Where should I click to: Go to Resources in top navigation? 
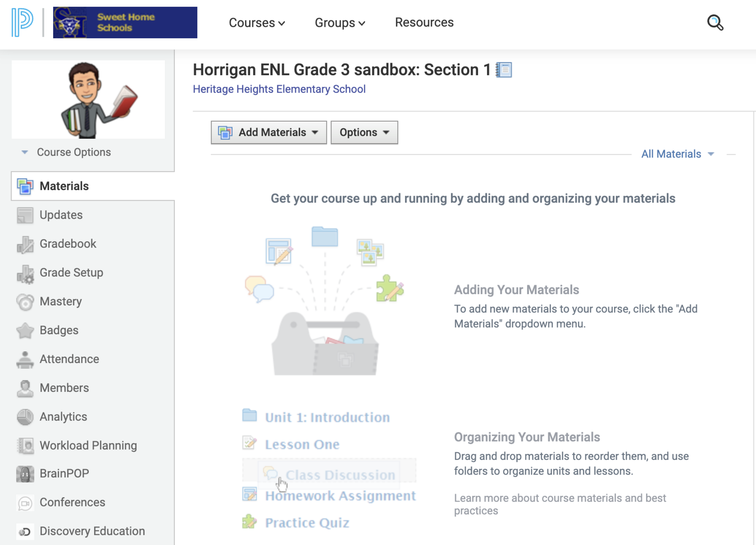point(424,23)
